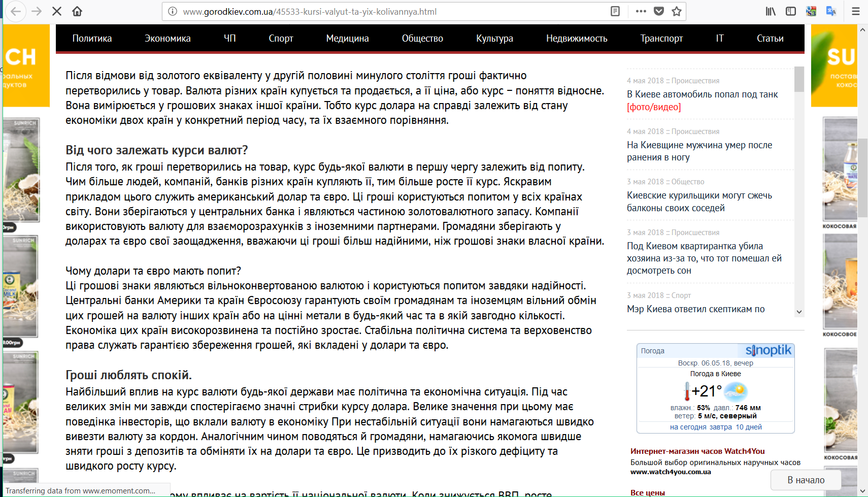Open the Политика menu item
Viewport: 868px width, 497px height.
pyautogui.click(x=92, y=38)
